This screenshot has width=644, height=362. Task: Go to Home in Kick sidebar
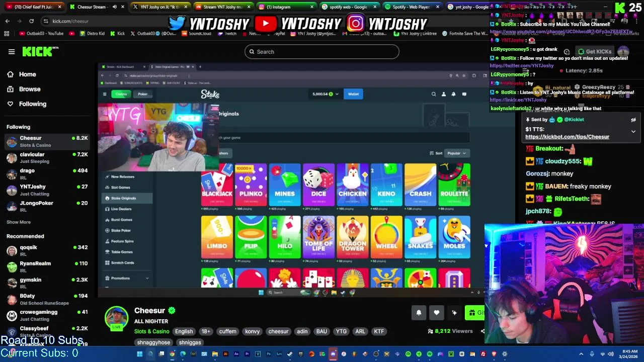pyautogui.click(x=27, y=74)
